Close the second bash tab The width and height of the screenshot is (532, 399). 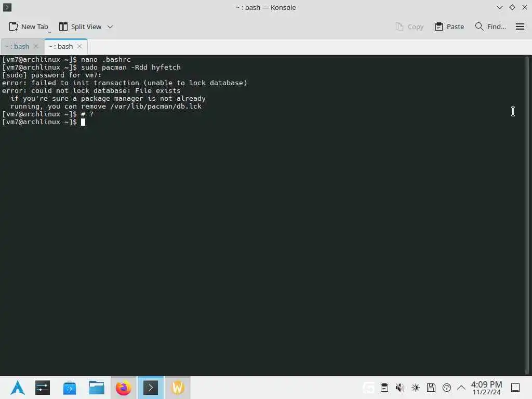(x=79, y=46)
